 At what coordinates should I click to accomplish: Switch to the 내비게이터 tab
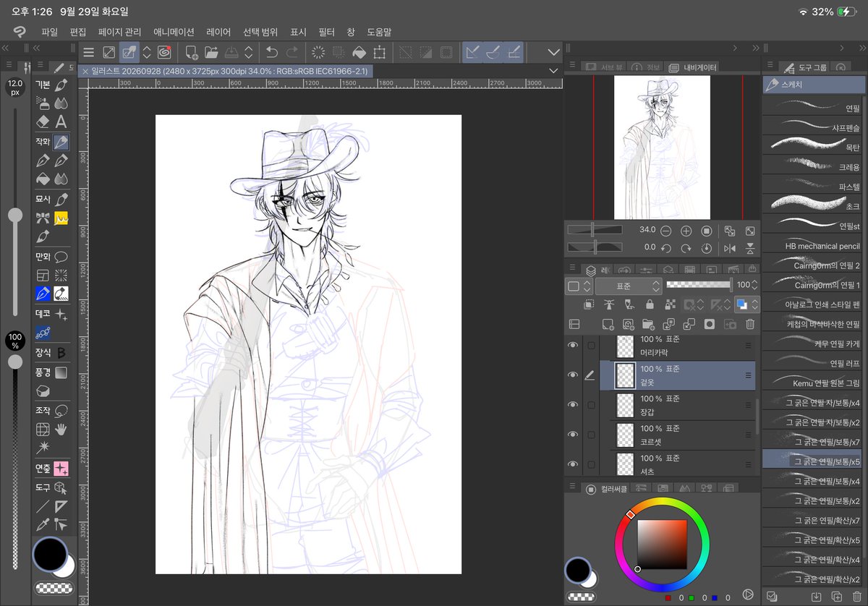(692, 67)
